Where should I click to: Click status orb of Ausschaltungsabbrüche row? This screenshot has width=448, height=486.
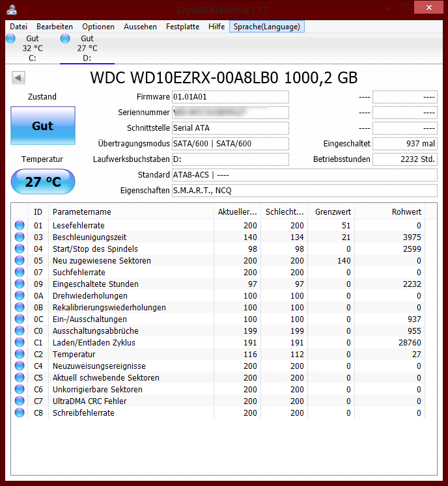pos(20,331)
